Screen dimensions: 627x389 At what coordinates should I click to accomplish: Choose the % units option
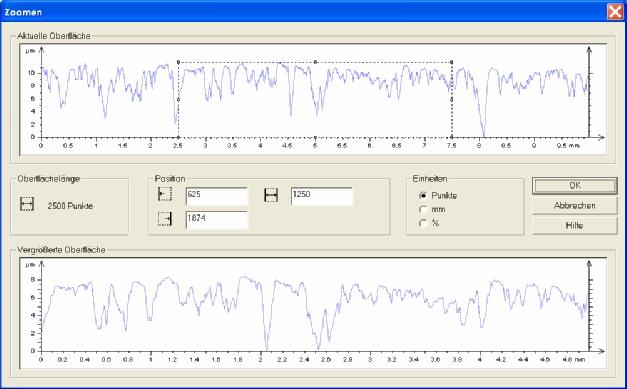[423, 223]
